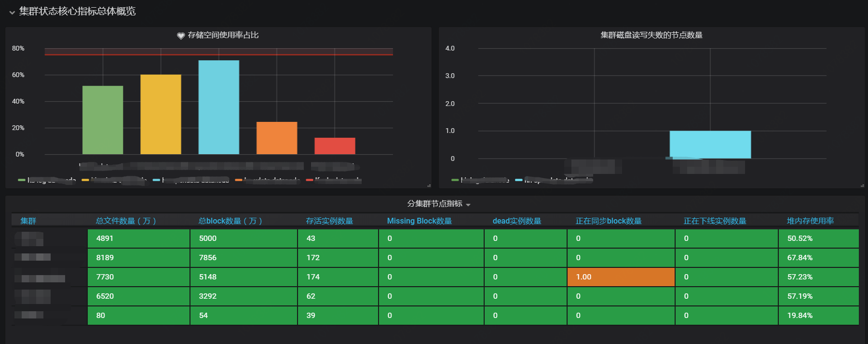Viewport: 868px width, 344px height.
Task: Click the orange 1.00 syncing block cell
Action: (x=621, y=277)
